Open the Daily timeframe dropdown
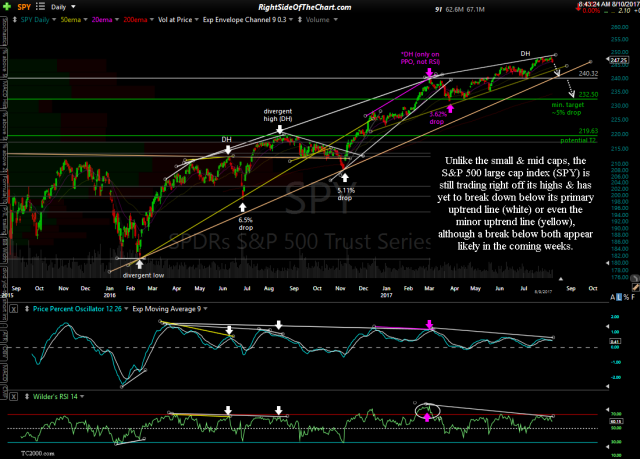Image resolution: width=640 pixels, height=459 pixels. click(73, 7)
